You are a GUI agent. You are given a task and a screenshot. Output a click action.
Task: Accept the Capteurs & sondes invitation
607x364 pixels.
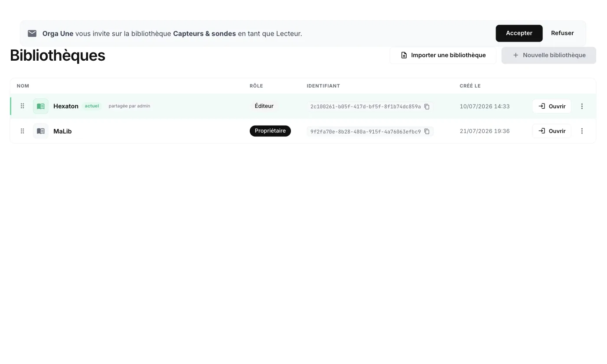pyautogui.click(x=519, y=33)
